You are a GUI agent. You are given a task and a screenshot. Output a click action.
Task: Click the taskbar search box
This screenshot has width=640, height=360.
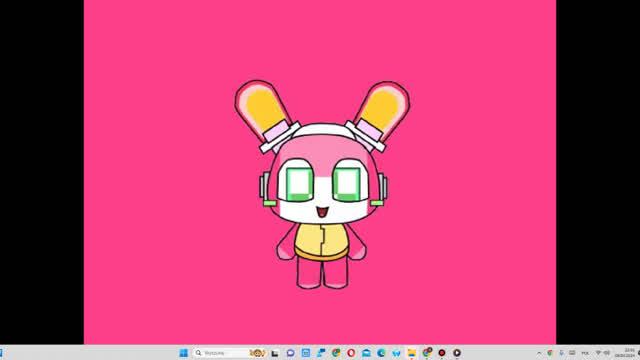pos(230,353)
